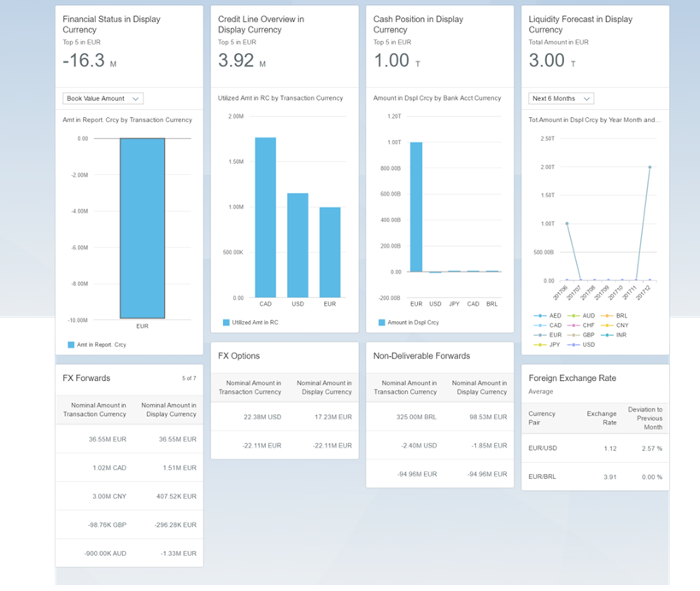Screen dimensions: 700x591
Task: Click the CHF legend marker icon
Action: coord(573,325)
